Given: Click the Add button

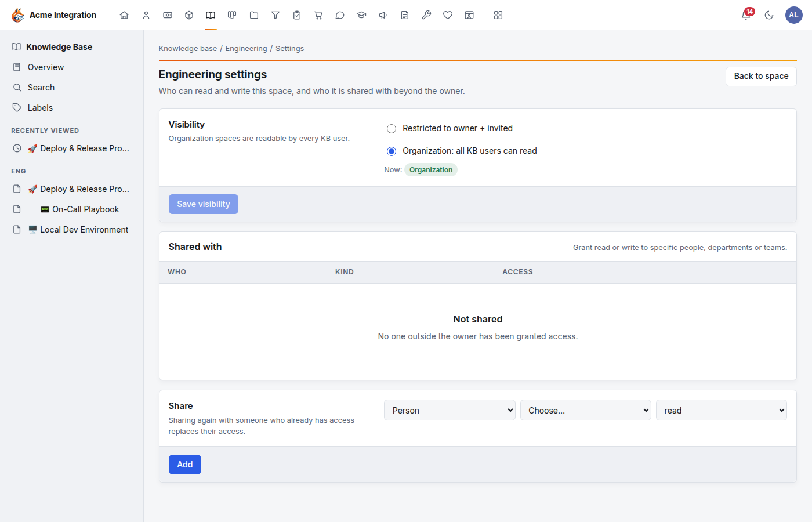Looking at the screenshot, I should point(185,465).
